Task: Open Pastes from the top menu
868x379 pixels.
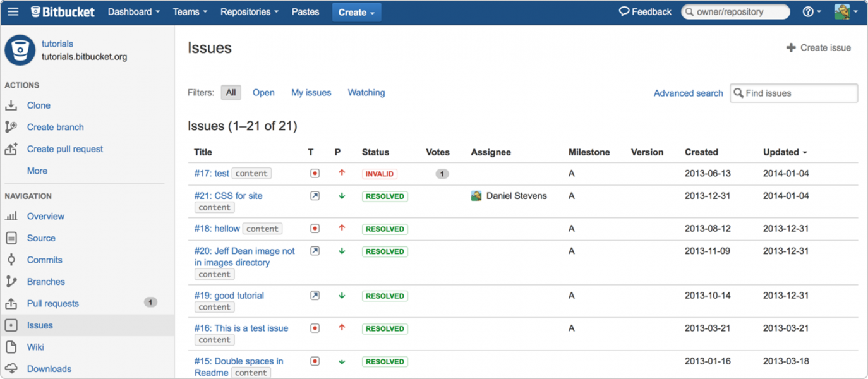Action: point(305,12)
